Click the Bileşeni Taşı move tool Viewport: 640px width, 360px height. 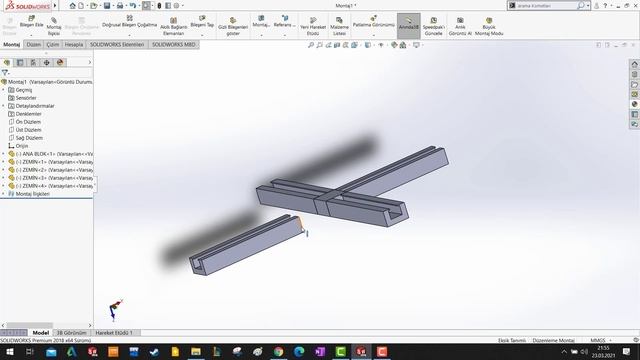click(x=202, y=22)
